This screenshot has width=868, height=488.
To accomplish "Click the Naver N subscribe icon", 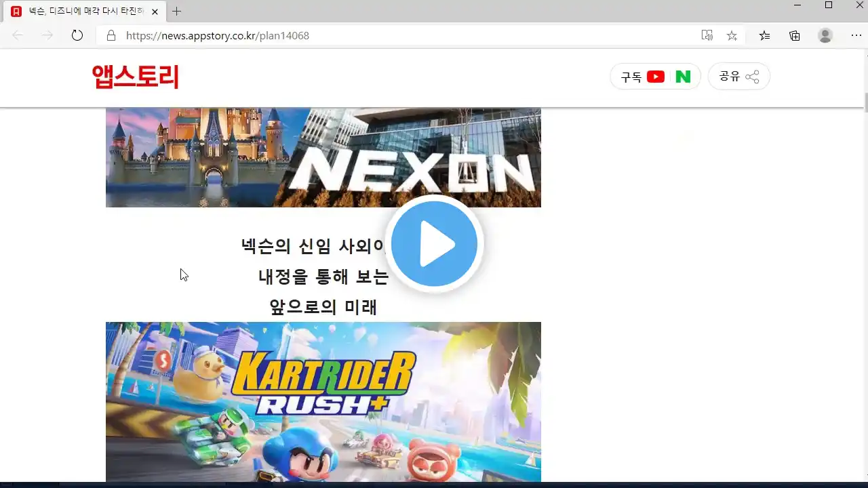I will 683,77.
